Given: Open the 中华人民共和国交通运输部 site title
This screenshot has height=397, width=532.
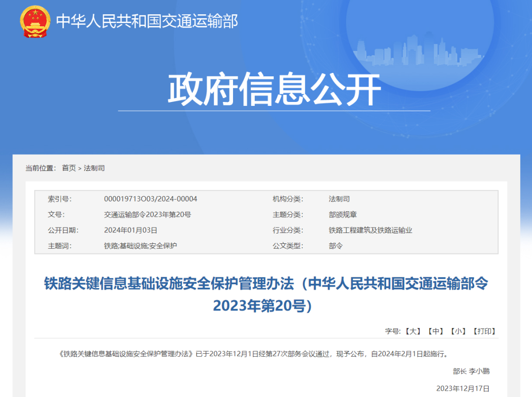Looking at the screenshot, I should 147,21.
